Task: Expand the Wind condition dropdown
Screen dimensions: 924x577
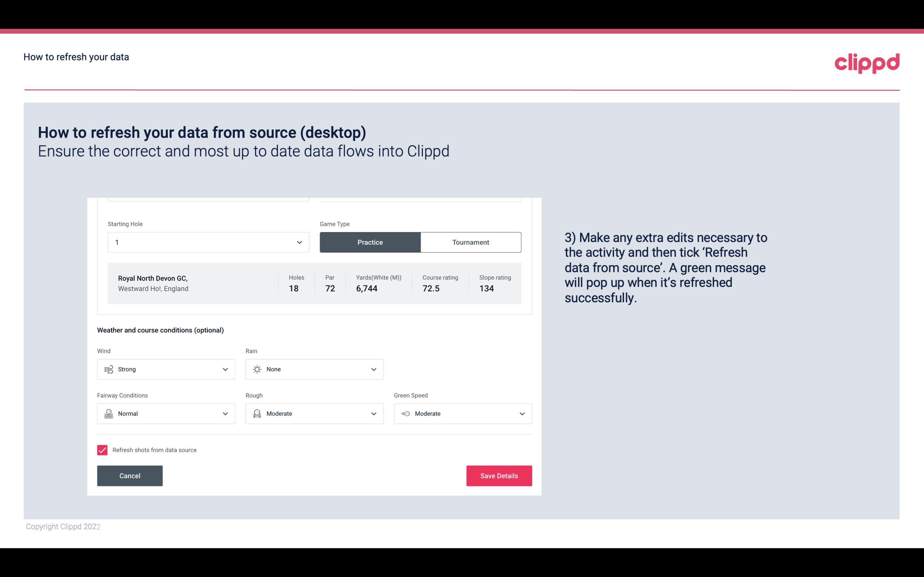Action: coord(225,369)
